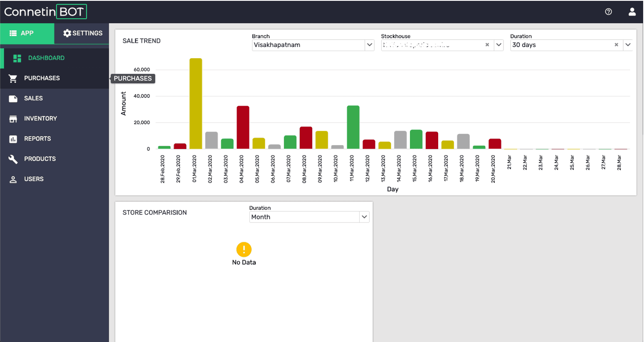Click the 60,000 axis label
The height and width of the screenshot is (342, 644).
[x=142, y=69]
